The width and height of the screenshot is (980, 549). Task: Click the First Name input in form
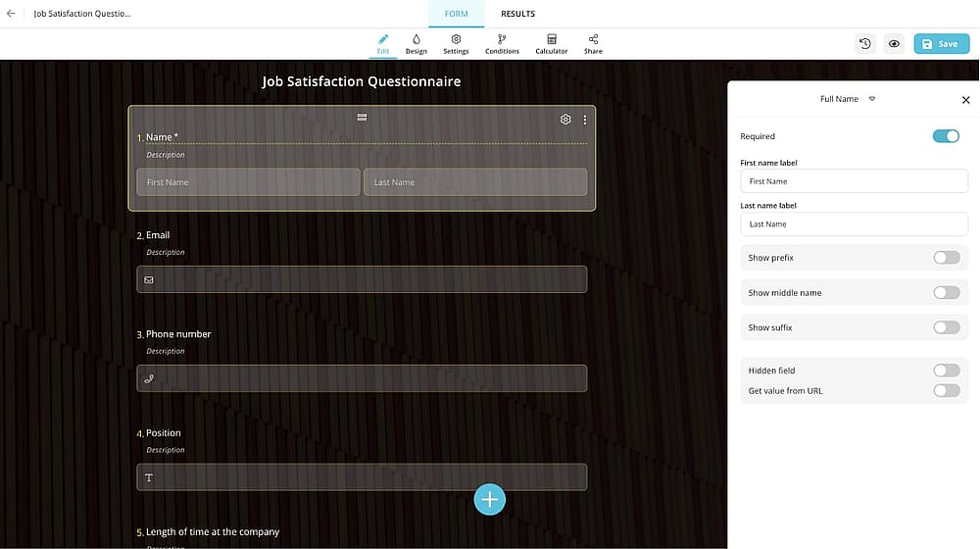[248, 182]
